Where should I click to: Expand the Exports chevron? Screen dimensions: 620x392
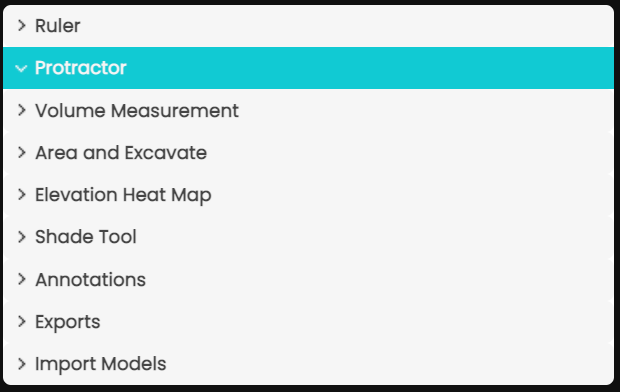(22, 322)
